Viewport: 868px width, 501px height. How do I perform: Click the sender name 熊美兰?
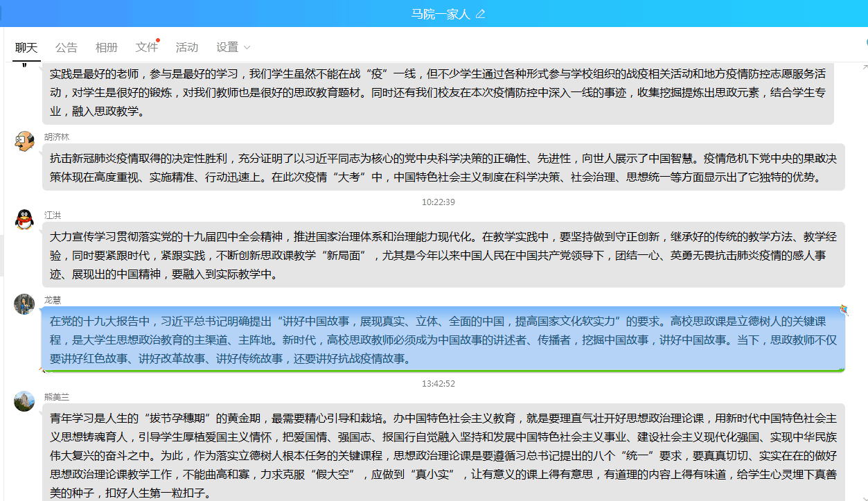(57, 396)
